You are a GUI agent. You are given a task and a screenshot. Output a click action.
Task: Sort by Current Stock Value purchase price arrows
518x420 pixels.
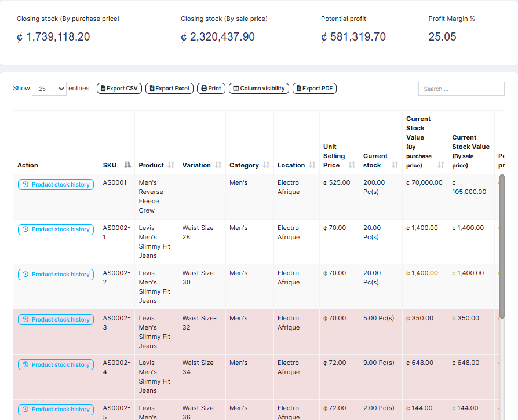[441, 165]
